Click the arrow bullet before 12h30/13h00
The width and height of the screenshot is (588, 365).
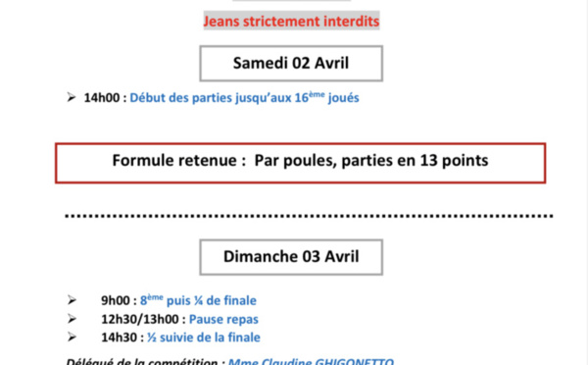[x=72, y=319]
